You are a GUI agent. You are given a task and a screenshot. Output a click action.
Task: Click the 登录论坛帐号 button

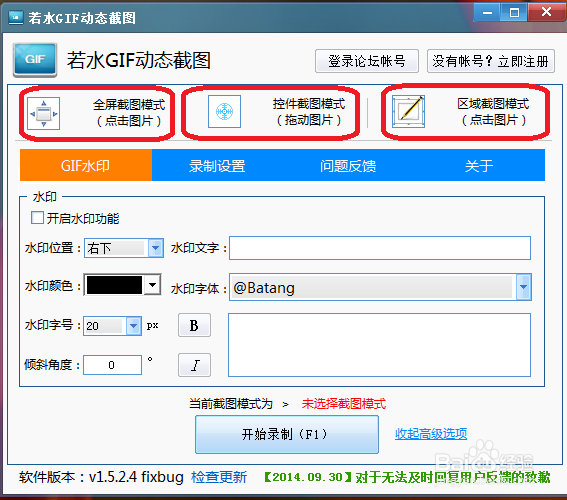pos(367,61)
